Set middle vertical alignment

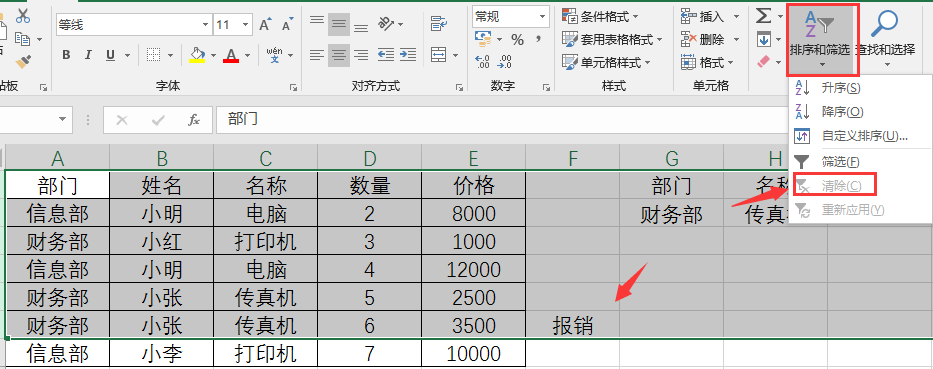339,24
